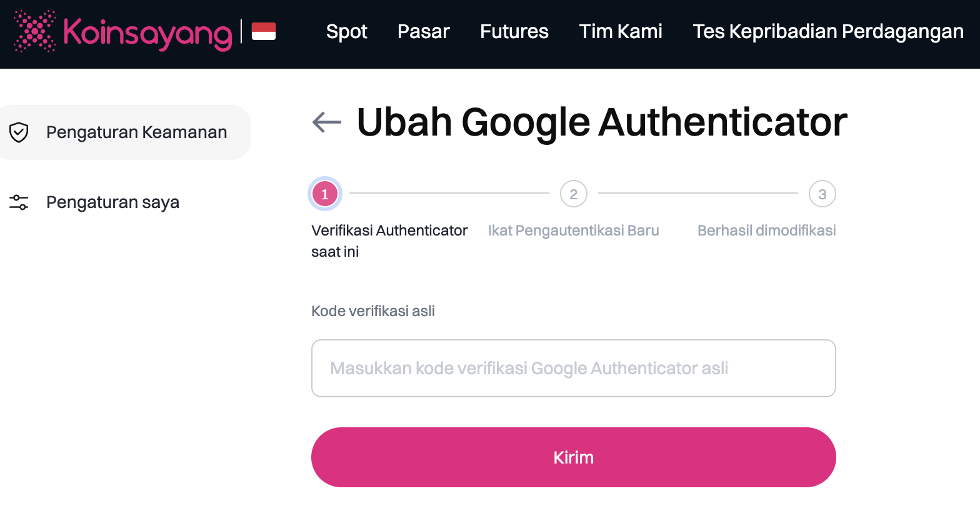Click the Koinsayang logo
The height and width of the screenshot is (521, 980).
(123, 32)
